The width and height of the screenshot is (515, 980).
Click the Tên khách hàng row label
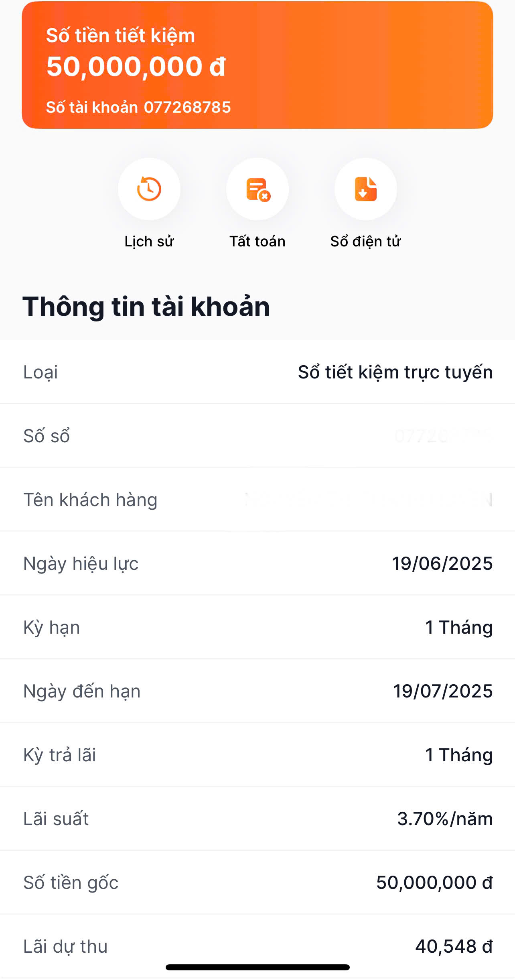pyautogui.click(x=90, y=500)
